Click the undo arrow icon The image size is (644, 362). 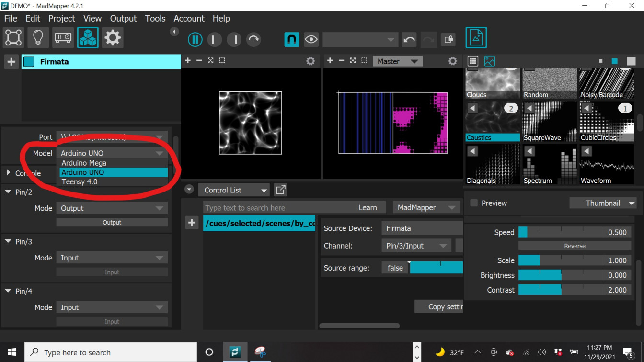[409, 39]
